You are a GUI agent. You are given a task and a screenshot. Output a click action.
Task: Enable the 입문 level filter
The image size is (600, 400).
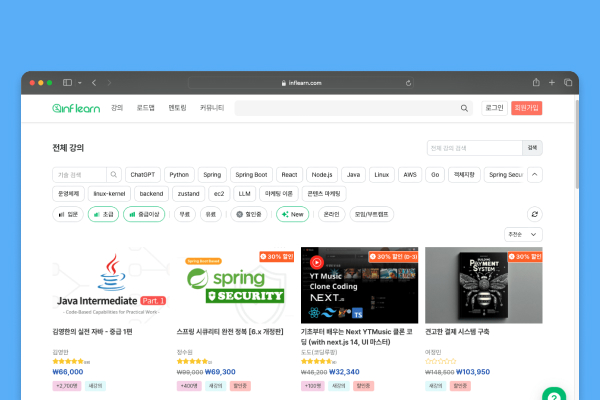pos(67,214)
